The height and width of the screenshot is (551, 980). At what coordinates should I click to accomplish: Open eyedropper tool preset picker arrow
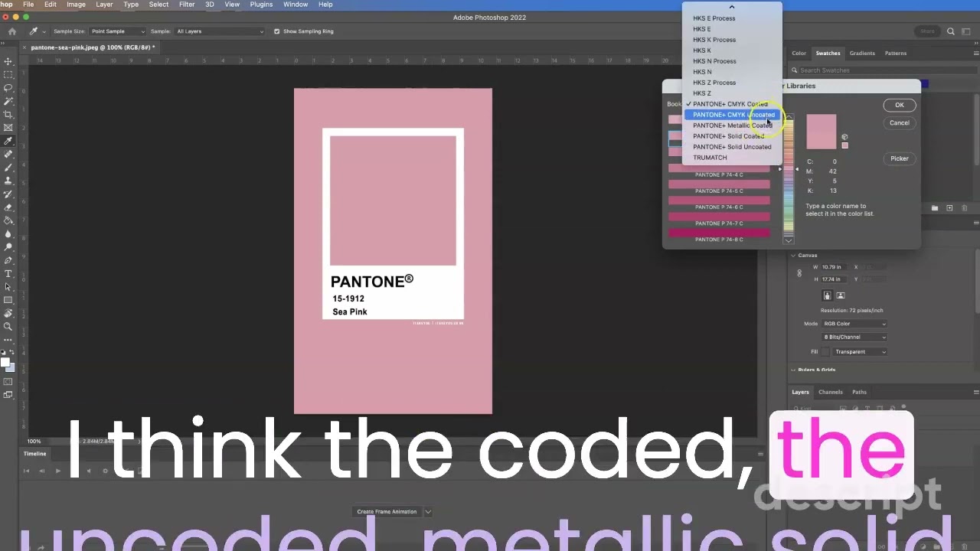click(44, 31)
